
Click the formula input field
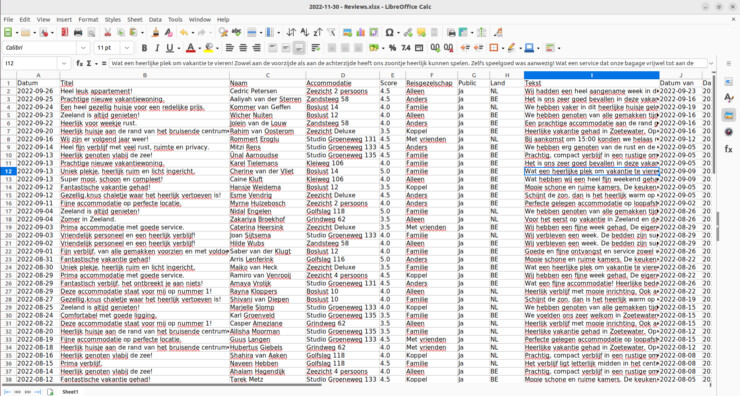pyautogui.click(x=408, y=63)
